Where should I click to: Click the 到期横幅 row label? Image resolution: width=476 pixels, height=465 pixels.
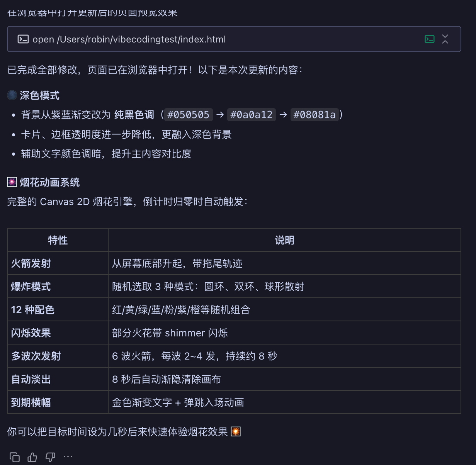pyautogui.click(x=31, y=402)
